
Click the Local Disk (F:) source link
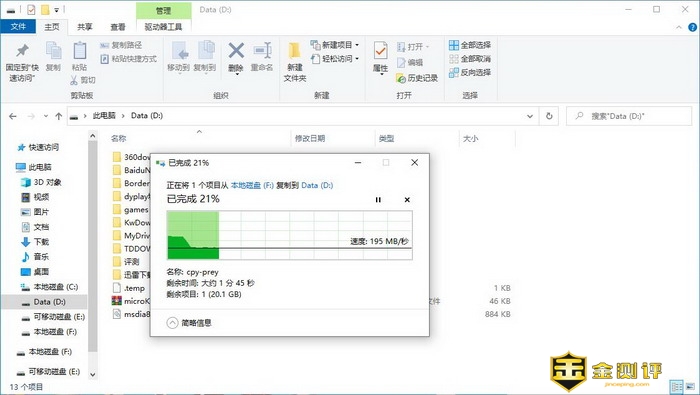pyautogui.click(x=252, y=185)
